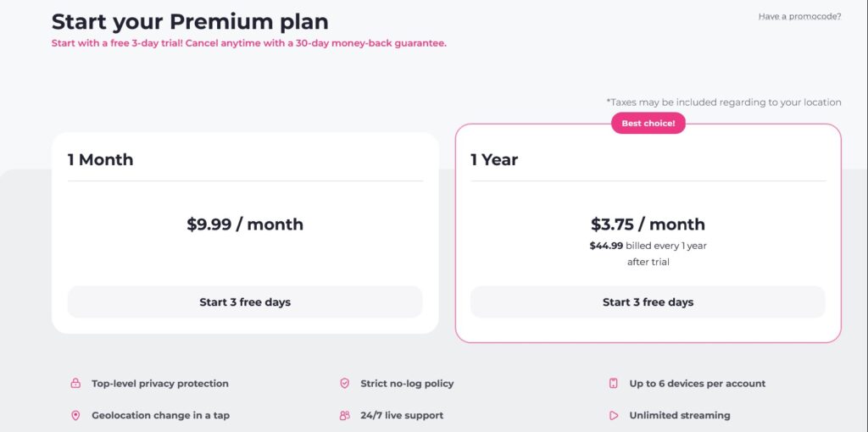Select the 1 Year plan card title

[x=494, y=160]
